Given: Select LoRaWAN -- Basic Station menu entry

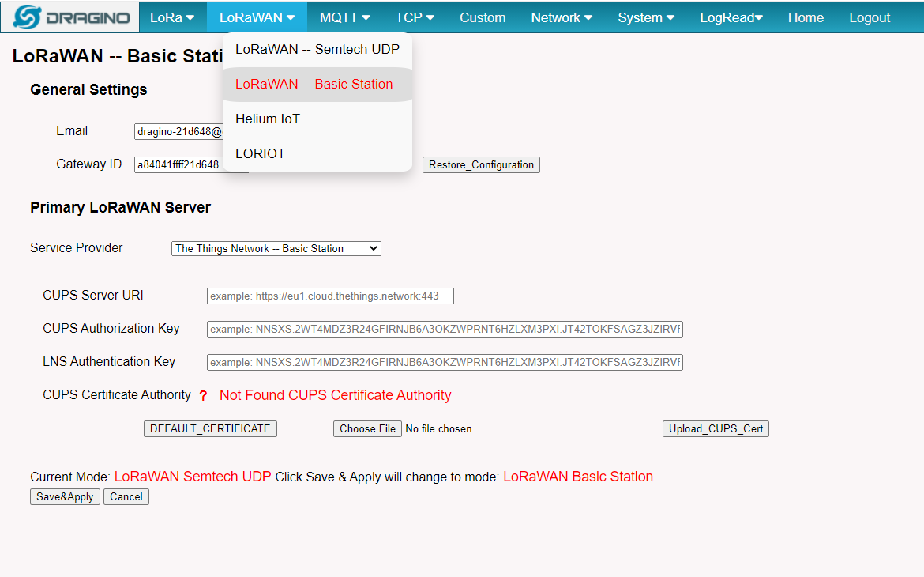Looking at the screenshot, I should 317,85.
